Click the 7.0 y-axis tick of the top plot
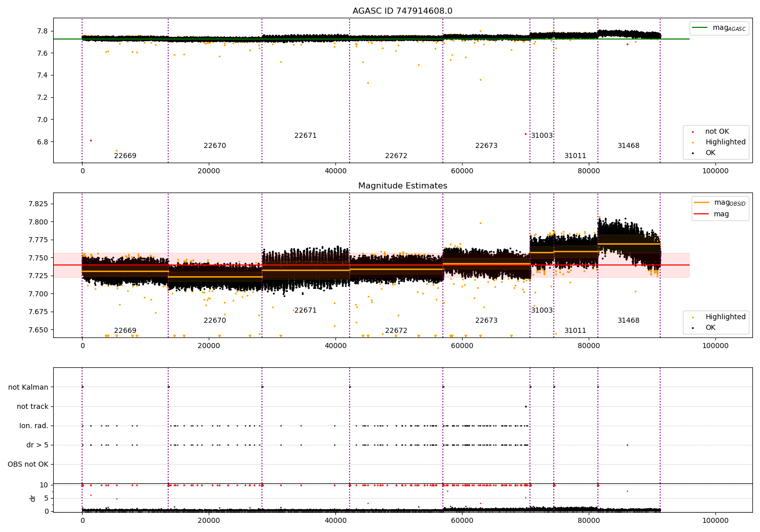 [43, 120]
